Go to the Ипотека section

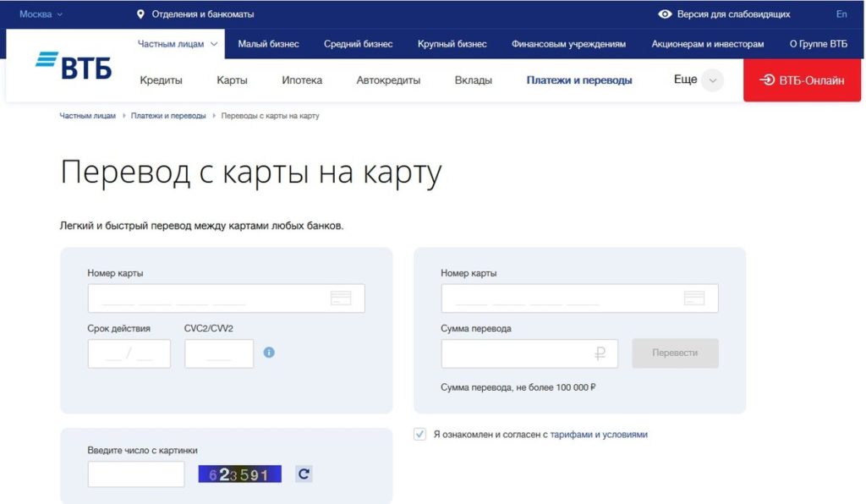pyautogui.click(x=302, y=80)
